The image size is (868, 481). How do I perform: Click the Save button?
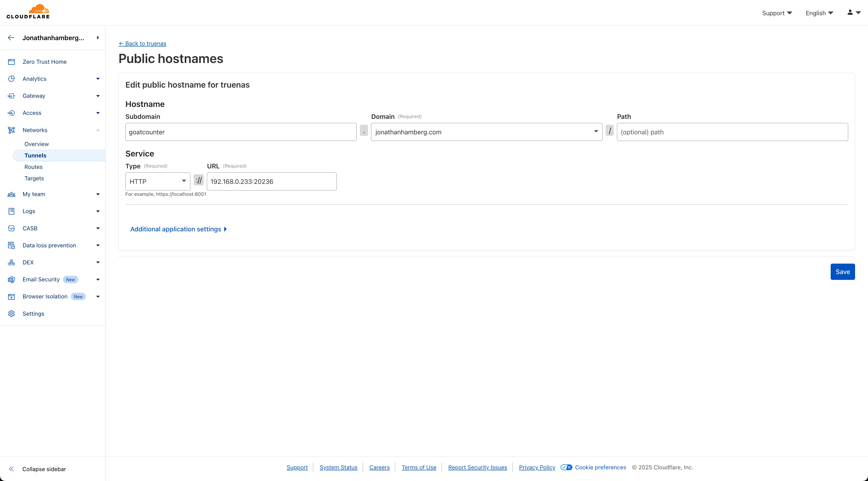tap(842, 272)
